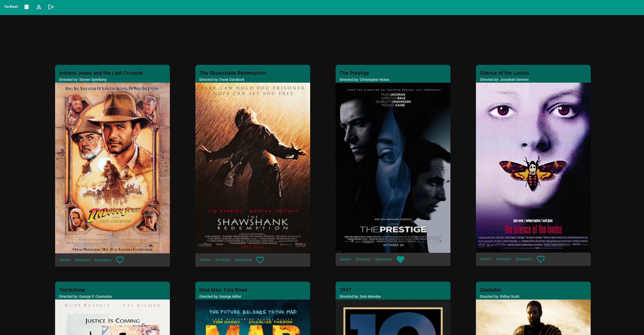This screenshot has height=335, width=644.
Task: Click the Indiana Jones poster image
Action: [112, 168]
